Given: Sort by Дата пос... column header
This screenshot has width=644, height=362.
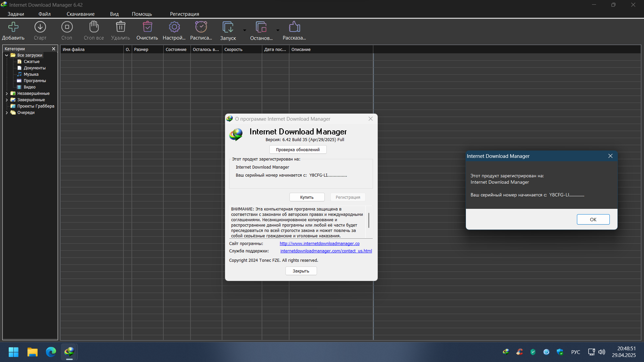Looking at the screenshot, I should (275, 50).
